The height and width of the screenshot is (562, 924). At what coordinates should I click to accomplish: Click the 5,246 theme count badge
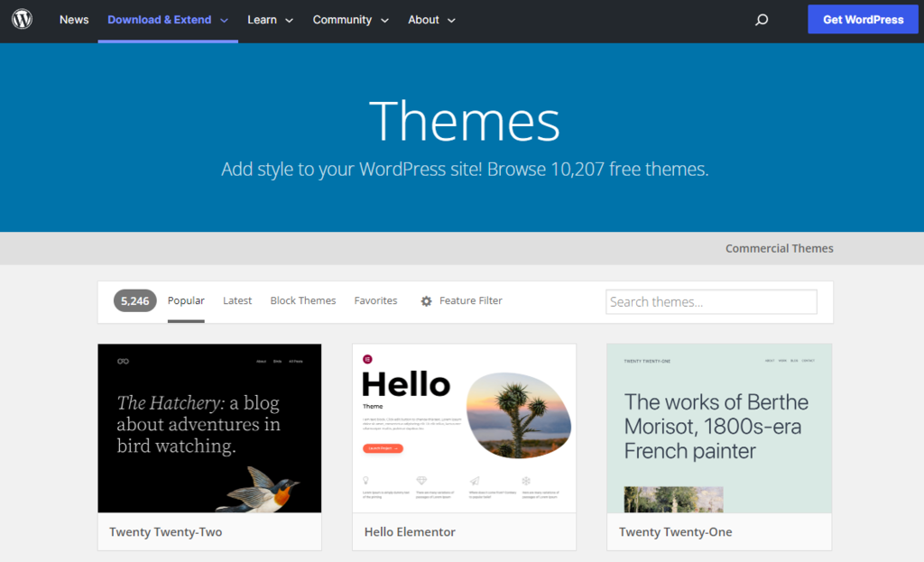click(134, 300)
